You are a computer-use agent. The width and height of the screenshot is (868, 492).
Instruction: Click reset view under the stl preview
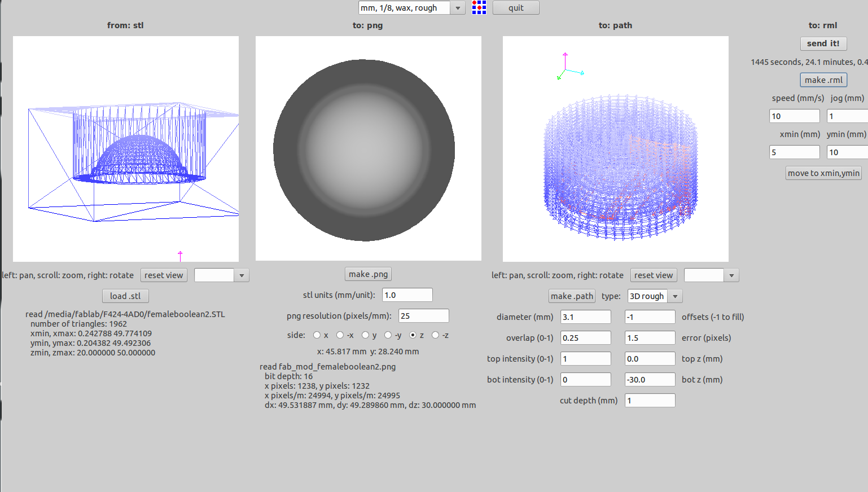point(164,275)
